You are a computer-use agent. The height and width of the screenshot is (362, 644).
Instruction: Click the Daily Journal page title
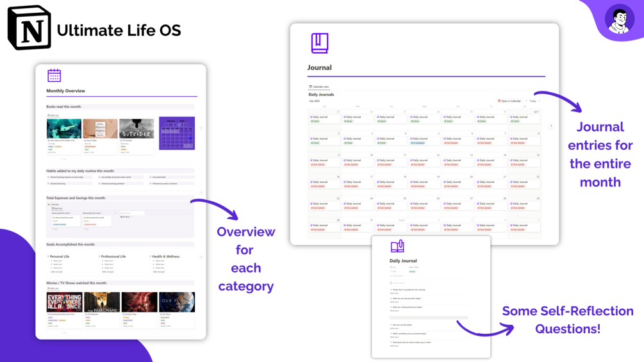pyautogui.click(x=403, y=261)
